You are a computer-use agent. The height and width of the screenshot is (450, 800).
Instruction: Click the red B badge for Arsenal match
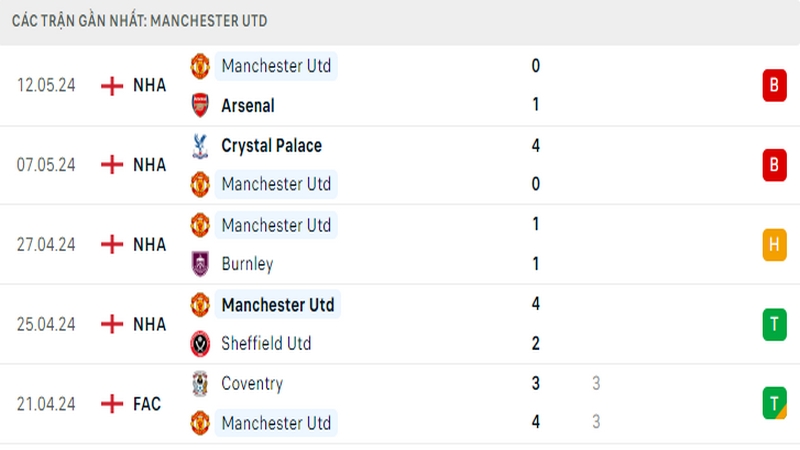[x=774, y=85]
